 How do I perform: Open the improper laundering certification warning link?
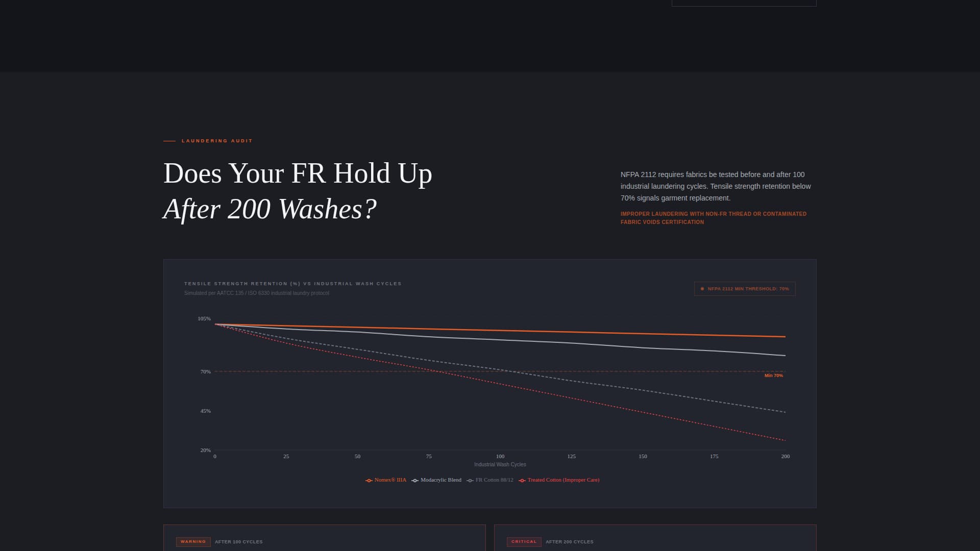(714, 218)
